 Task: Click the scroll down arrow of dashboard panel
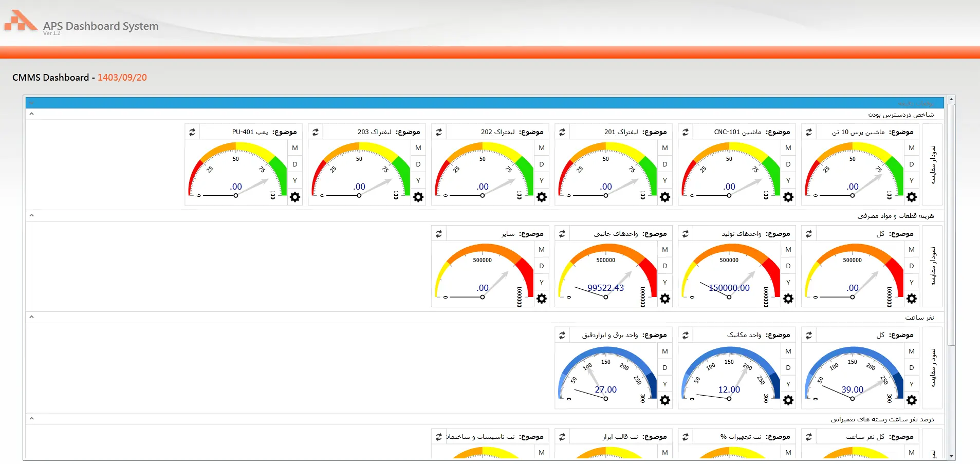[951, 456]
